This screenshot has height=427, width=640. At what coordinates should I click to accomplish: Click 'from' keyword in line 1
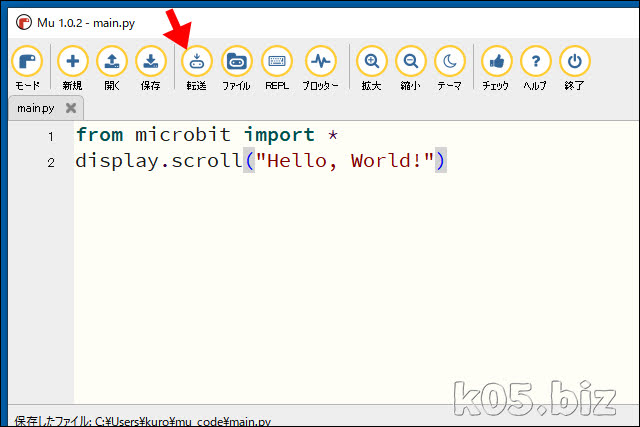[100, 134]
